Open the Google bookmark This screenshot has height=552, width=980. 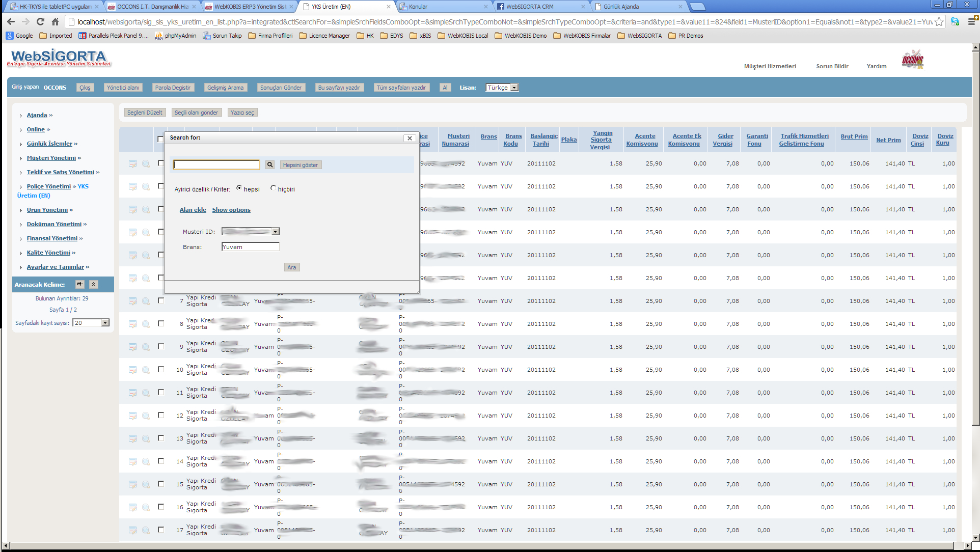(19, 36)
